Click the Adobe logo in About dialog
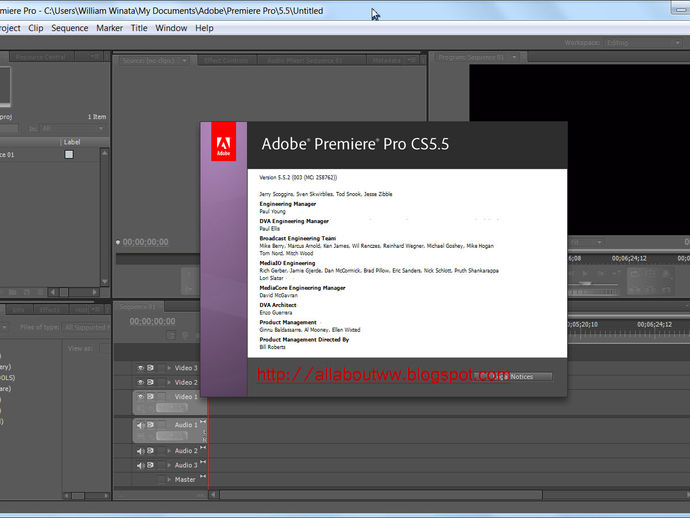This screenshot has width=690, height=518. point(224,142)
